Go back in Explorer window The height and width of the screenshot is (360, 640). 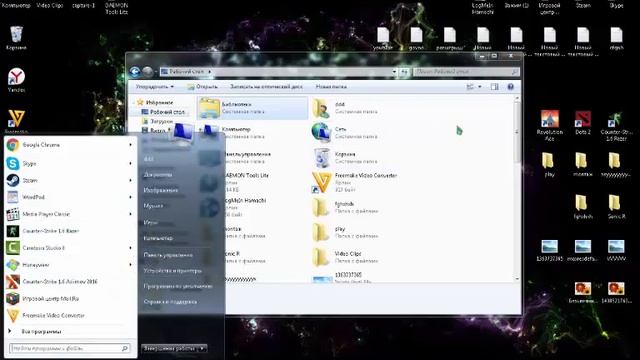pos(135,72)
